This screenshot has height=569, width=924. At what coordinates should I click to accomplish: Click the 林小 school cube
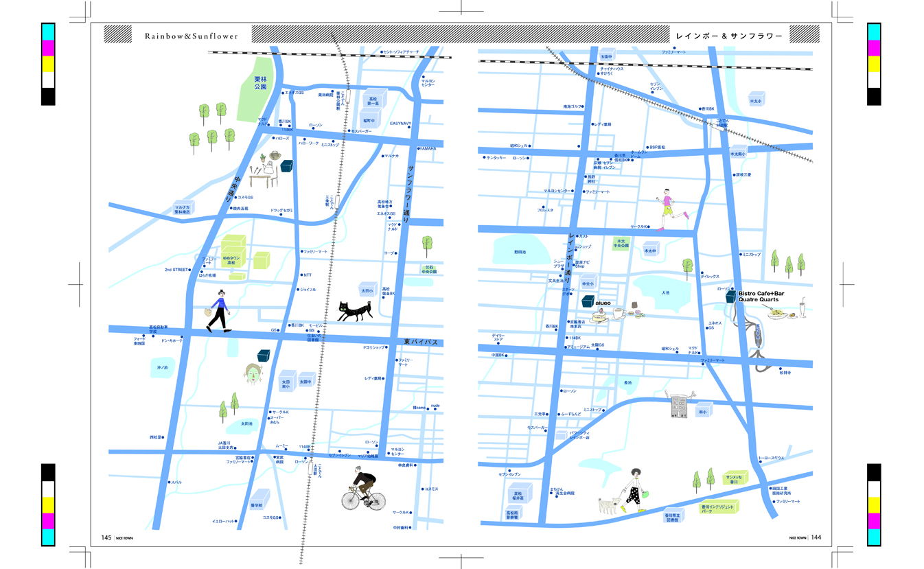(702, 410)
